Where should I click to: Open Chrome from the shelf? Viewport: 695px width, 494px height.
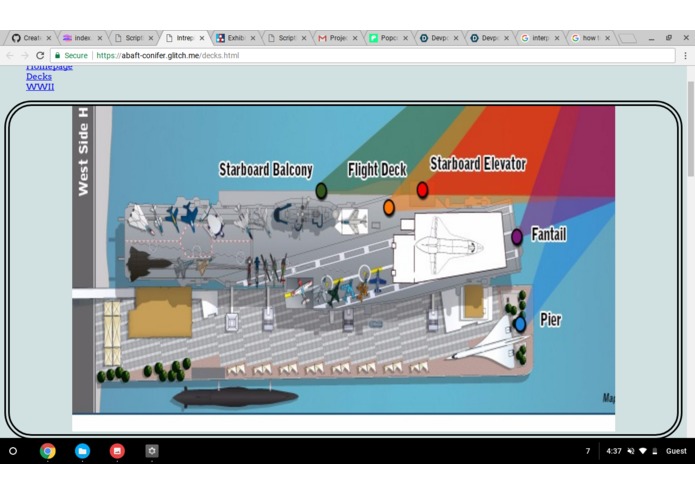pyautogui.click(x=47, y=451)
